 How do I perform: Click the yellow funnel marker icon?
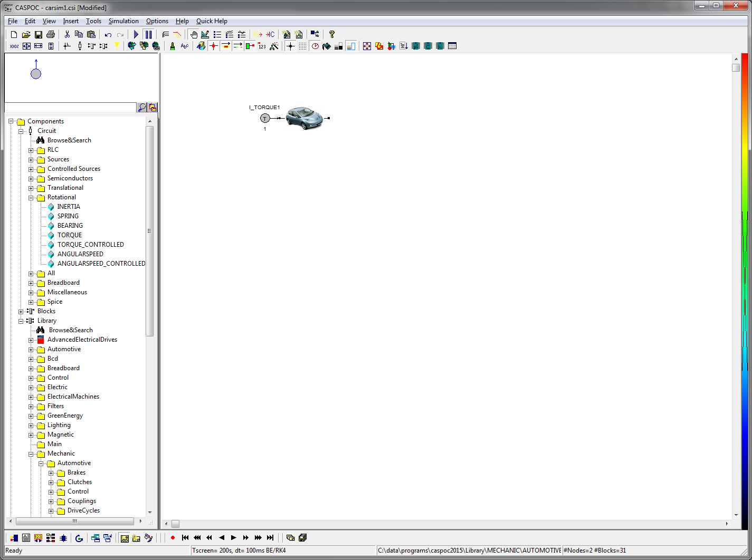[117, 46]
